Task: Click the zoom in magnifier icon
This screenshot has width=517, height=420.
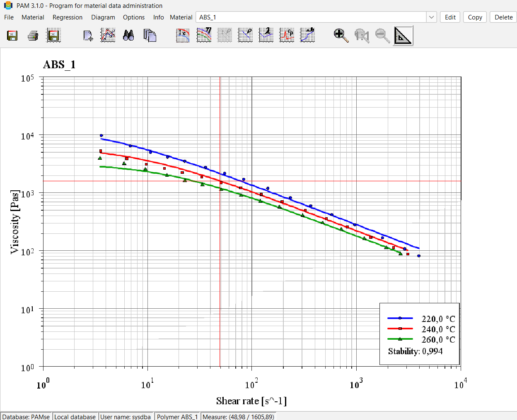Action: [341, 36]
